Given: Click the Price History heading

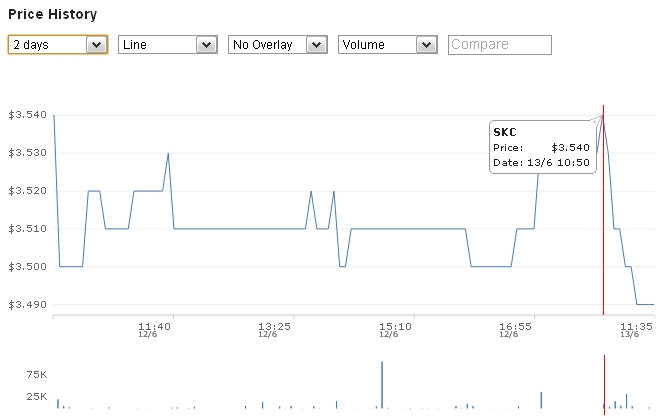Looking at the screenshot, I should pyautogui.click(x=54, y=15).
